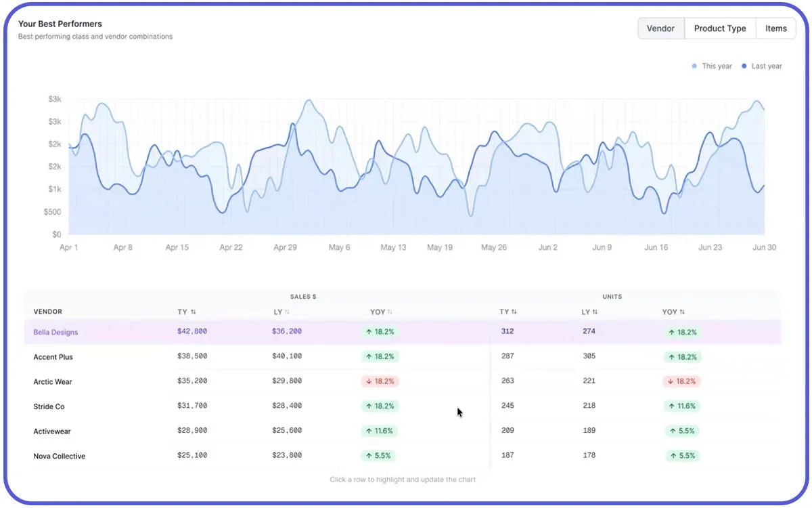Click the Jun 30 axis label
The image size is (812, 508).
point(764,248)
